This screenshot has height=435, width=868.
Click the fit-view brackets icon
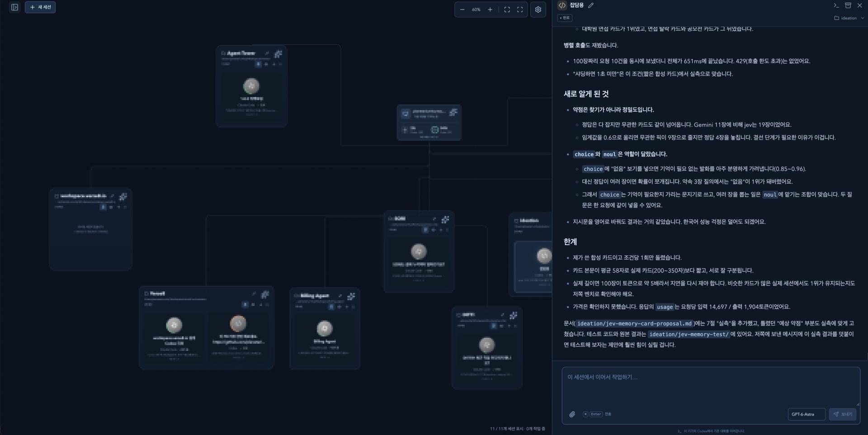click(x=507, y=9)
